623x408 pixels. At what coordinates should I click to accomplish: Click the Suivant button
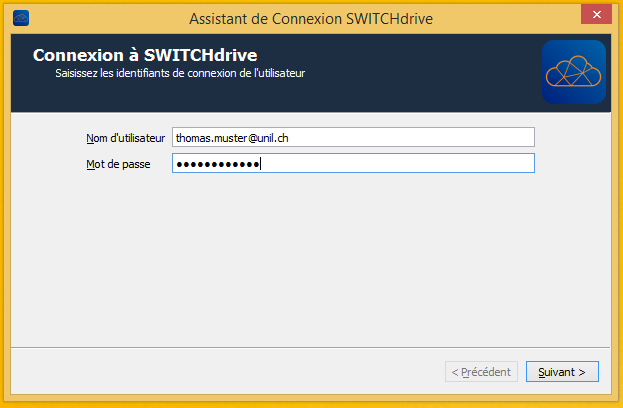[x=561, y=372]
